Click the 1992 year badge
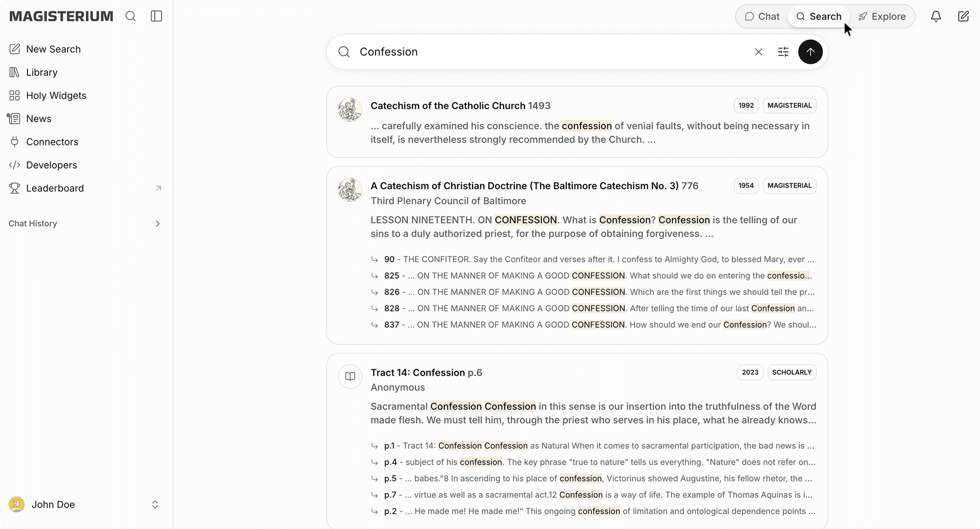Viewport: 980px width, 529px height. coord(746,106)
